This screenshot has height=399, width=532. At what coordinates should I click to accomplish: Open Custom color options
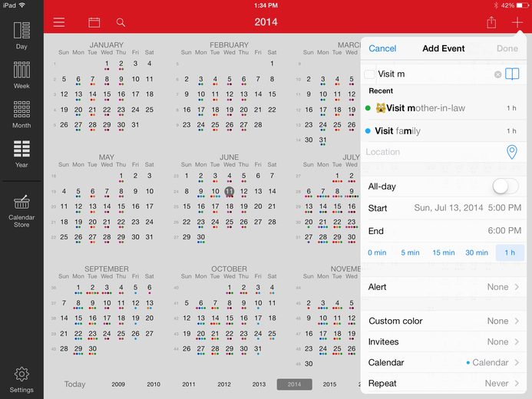click(444, 321)
